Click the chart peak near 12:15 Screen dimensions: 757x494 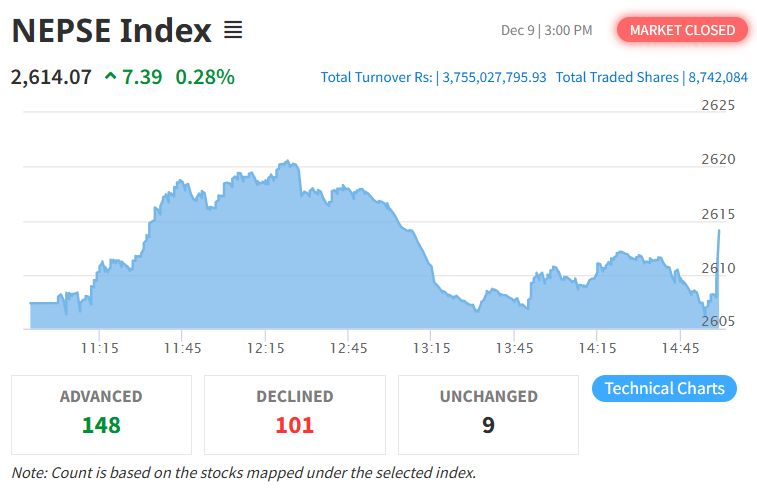point(288,161)
